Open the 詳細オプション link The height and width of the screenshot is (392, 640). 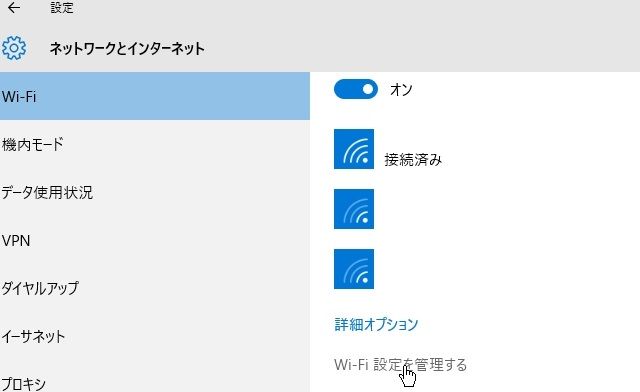376,324
